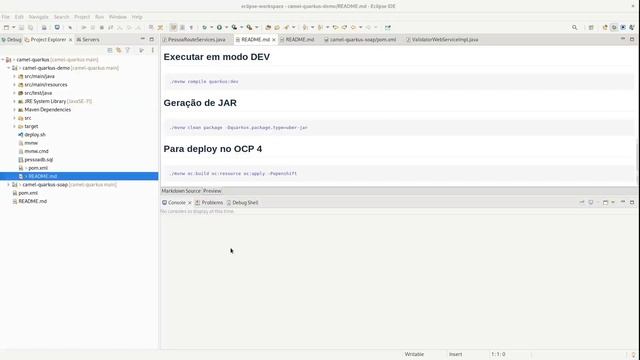Select the Debug Shell view tab
Viewport: 640px width, 360px height.
[242, 202]
